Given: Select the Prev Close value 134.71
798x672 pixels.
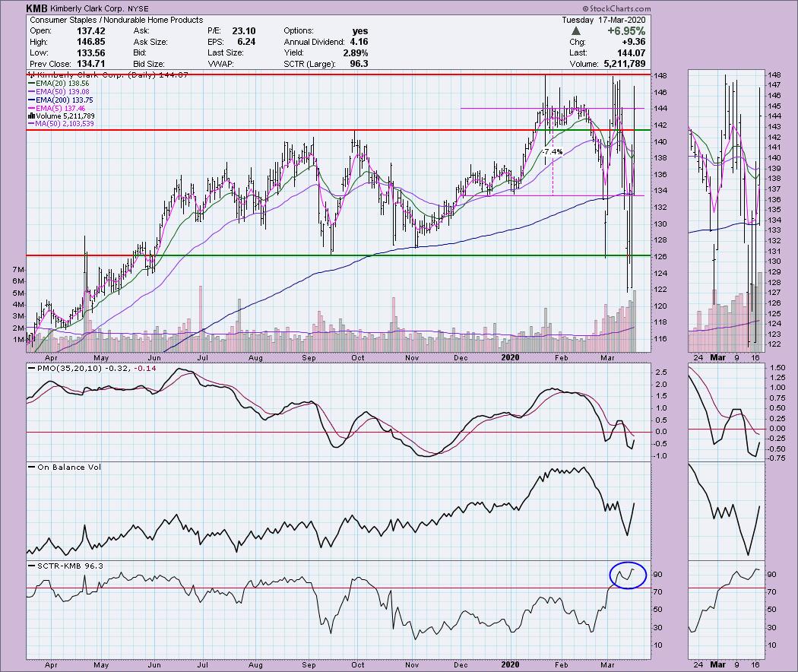Looking at the screenshot, I should pyautogui.click(x=90, y=64).
